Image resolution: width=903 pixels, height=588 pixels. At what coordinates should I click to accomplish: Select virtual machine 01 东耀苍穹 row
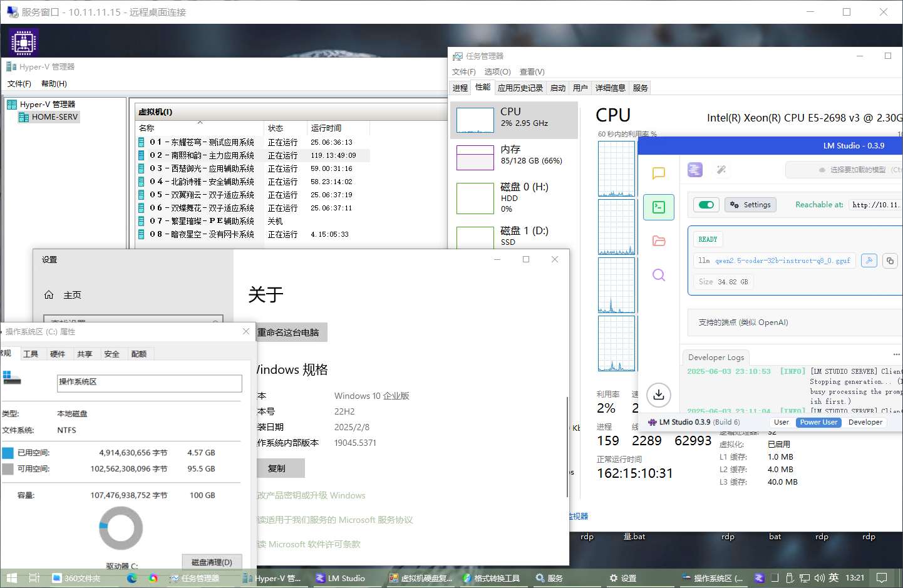253,143
